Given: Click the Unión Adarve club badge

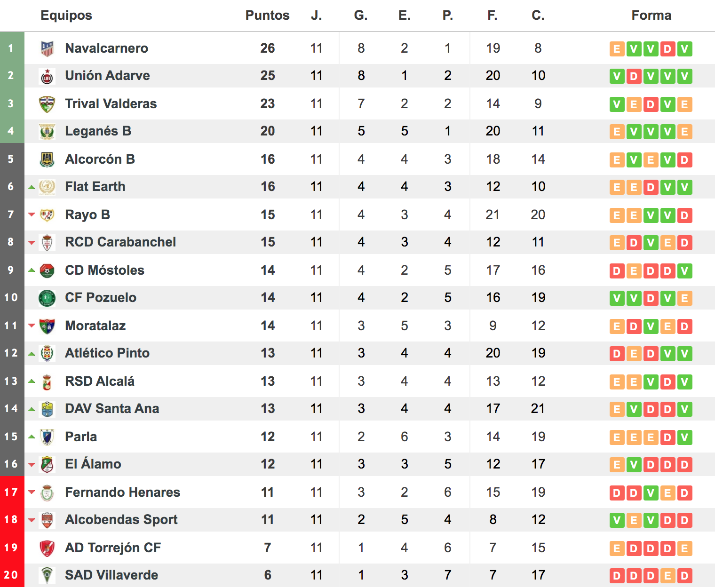Looking at the screenshot, I should (47, 76).
